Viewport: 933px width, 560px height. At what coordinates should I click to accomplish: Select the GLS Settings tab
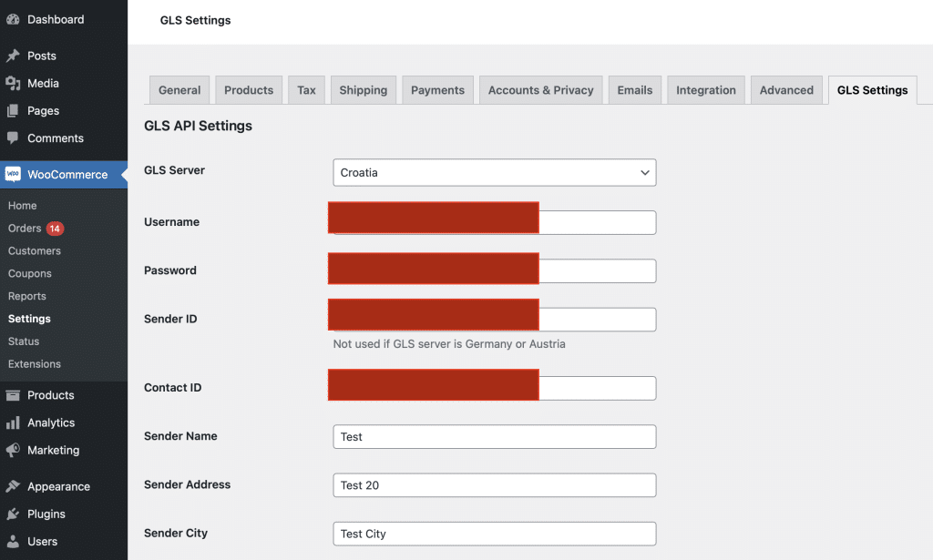(872, 90)
